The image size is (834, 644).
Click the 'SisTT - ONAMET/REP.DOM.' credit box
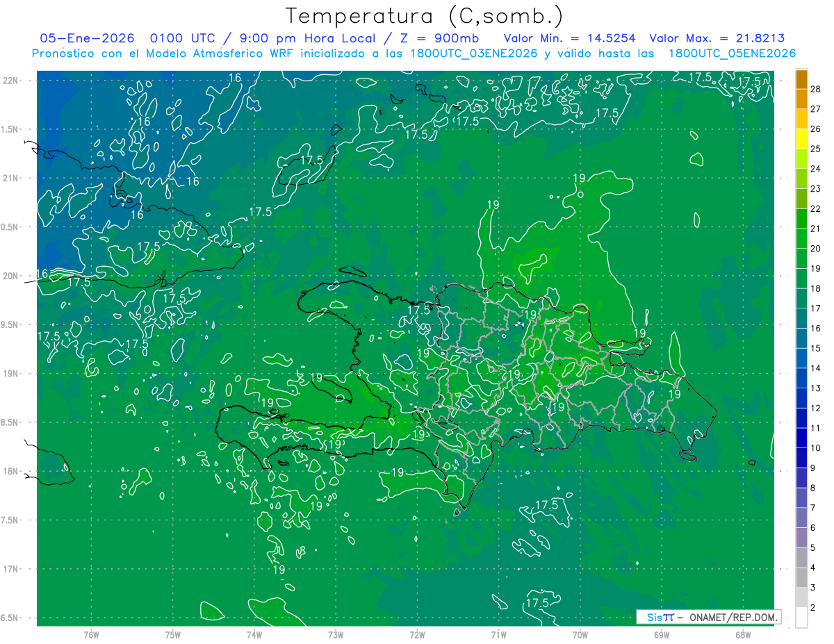(x=708, y=617)
